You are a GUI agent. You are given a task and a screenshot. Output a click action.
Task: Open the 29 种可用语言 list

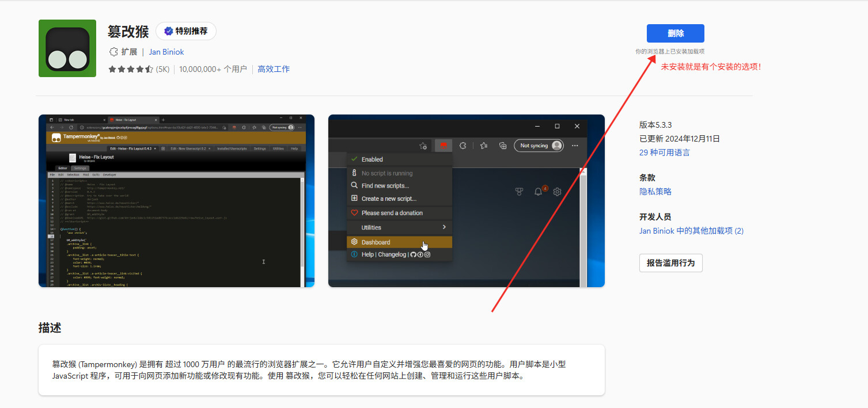(x=664, y=152)
